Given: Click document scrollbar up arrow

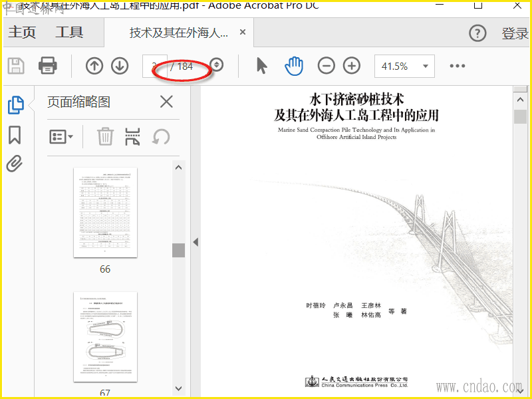Looking at the screenshot, I should (520, 100).
